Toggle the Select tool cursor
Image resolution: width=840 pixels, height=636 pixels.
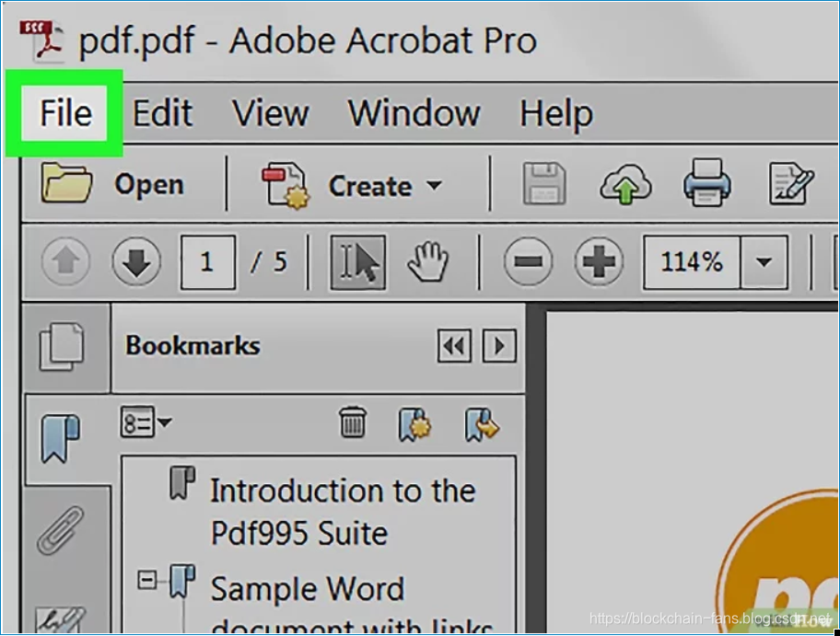(358, 261)
